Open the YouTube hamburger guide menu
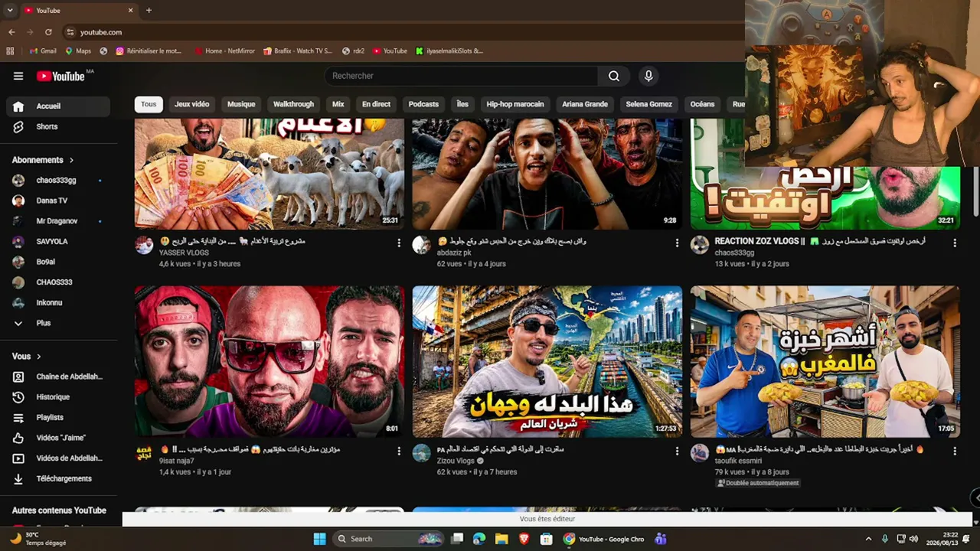980x551 pixels. 18,76
